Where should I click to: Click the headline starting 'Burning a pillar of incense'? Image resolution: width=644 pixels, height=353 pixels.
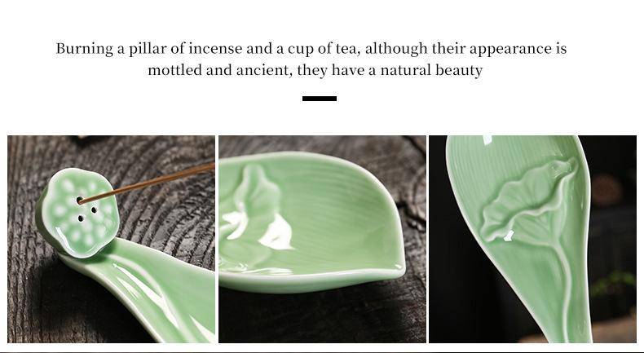tap(311, 48)
